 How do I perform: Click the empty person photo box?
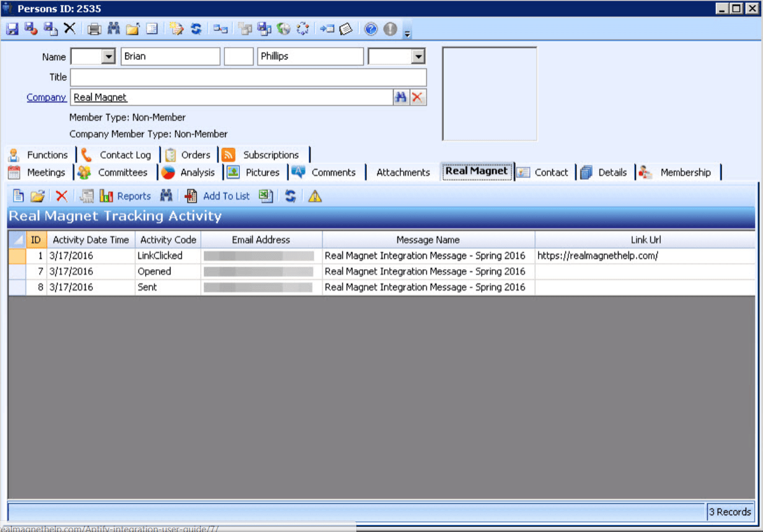pyautogui.click(x=490, y=94)
